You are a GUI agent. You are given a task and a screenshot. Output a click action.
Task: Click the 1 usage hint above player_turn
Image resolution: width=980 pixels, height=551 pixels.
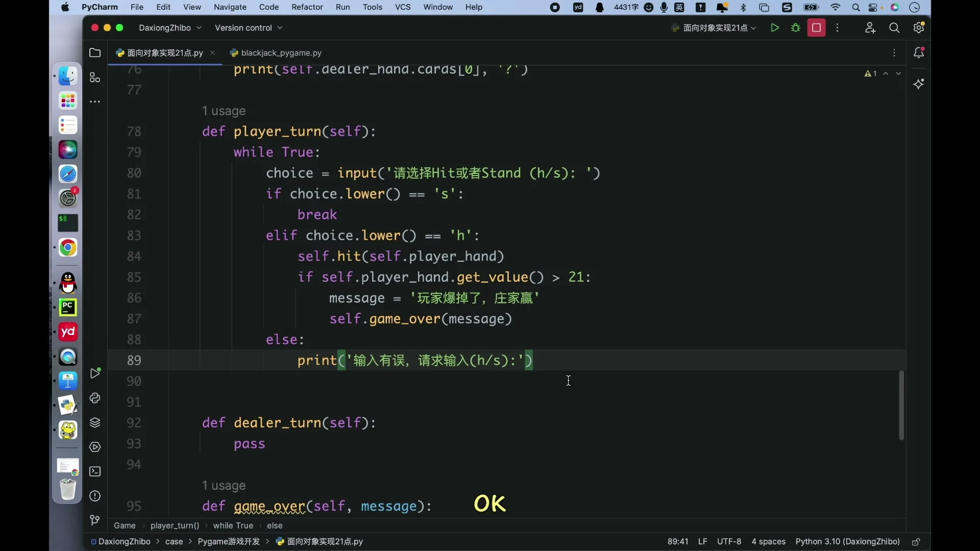pos(224,111)
